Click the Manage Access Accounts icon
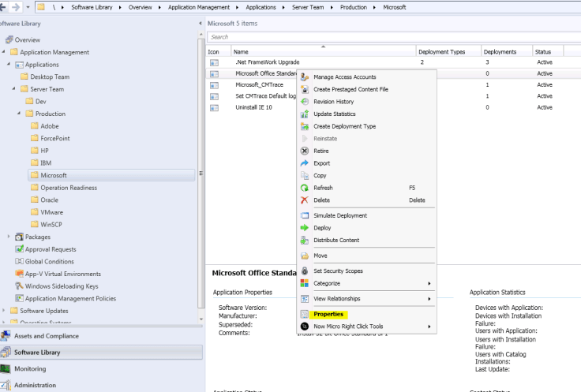Viewport: 581px width, 392px height. [305, 77]
